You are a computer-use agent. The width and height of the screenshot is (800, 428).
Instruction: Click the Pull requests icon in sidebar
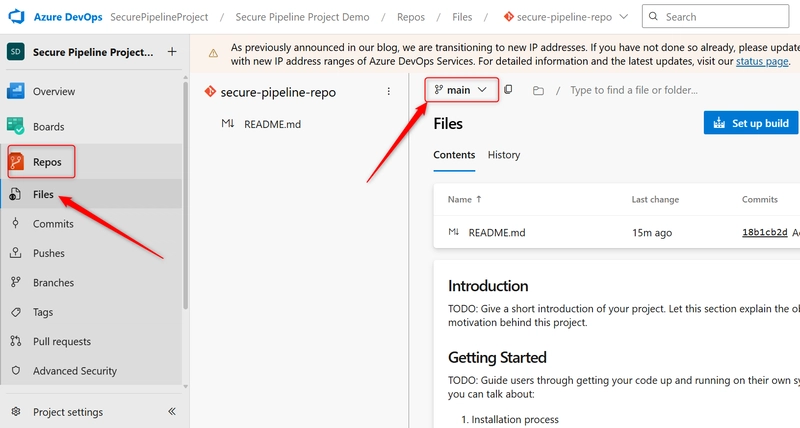16,341
